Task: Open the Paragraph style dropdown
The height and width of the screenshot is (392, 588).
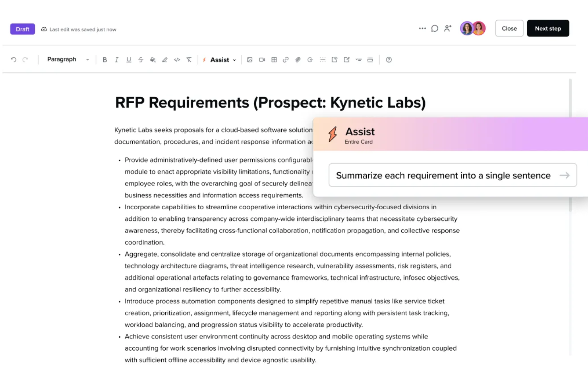Action: (68, 60)
